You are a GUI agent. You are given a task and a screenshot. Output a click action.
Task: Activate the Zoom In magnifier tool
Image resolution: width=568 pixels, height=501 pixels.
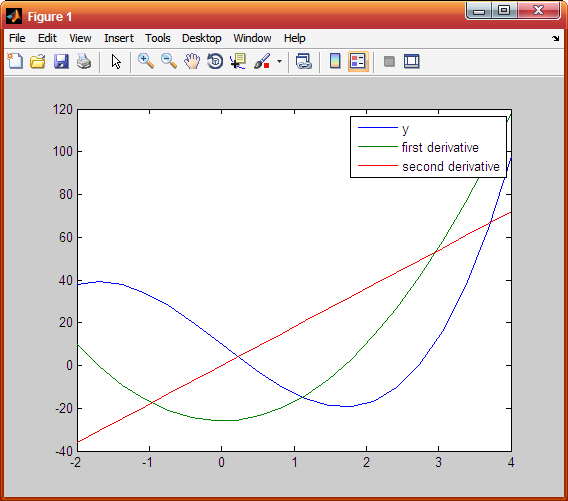[146, 61]
